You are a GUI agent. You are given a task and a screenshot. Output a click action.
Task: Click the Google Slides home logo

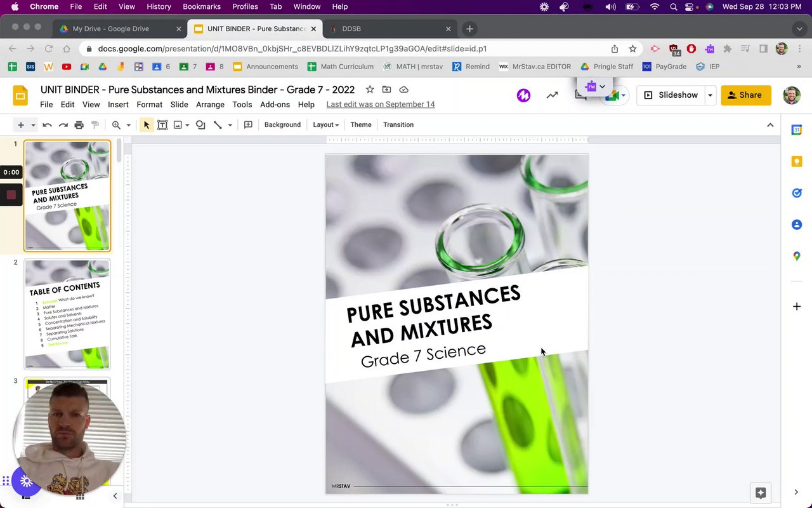[20, 96]
